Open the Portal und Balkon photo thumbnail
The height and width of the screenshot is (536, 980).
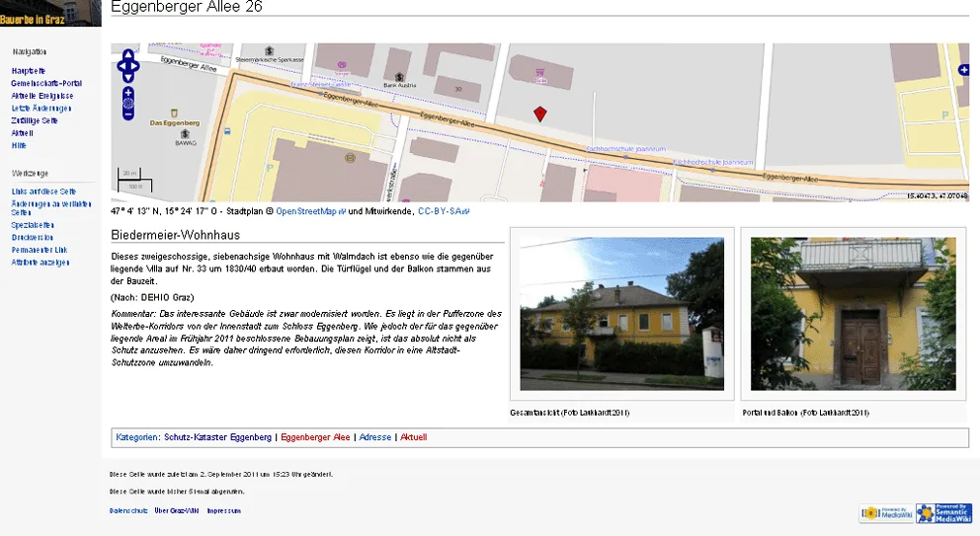[854, 314]
